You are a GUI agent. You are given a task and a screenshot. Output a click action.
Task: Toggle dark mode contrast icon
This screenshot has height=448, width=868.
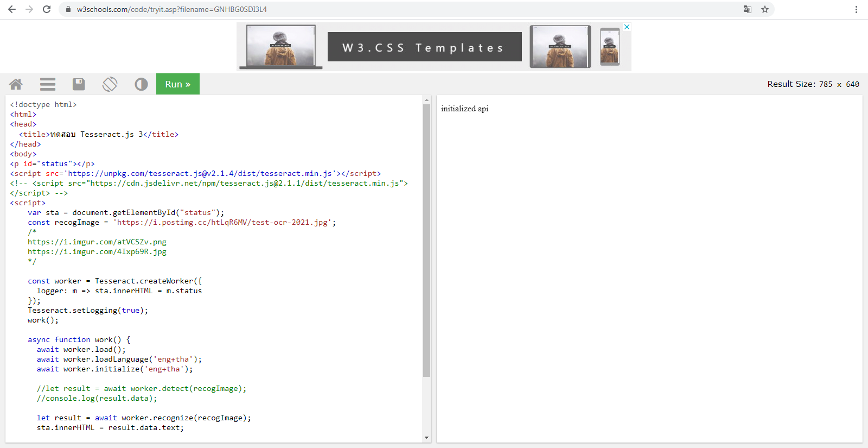click(141, 84)
